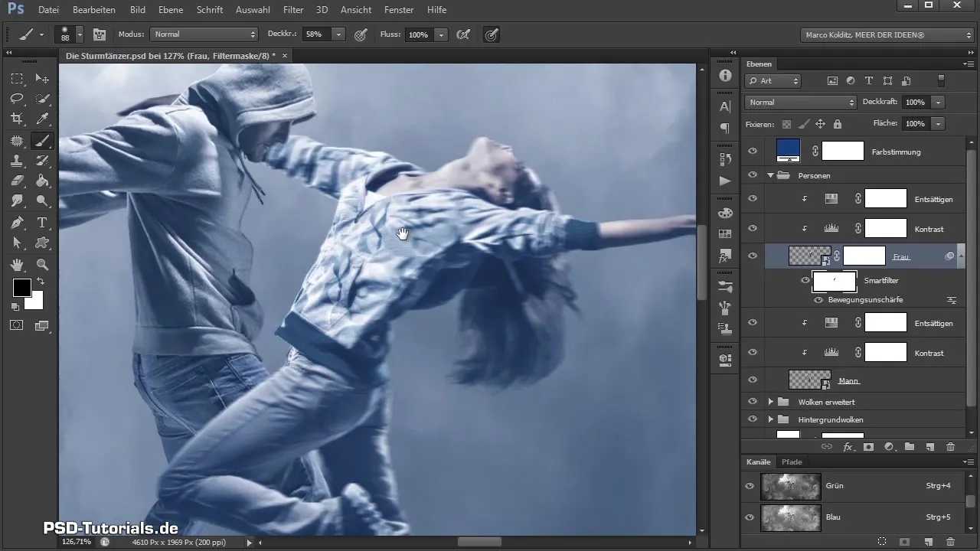Select the Frau layer name
This screenshot has height=551, width=980.
click(901, 256)
